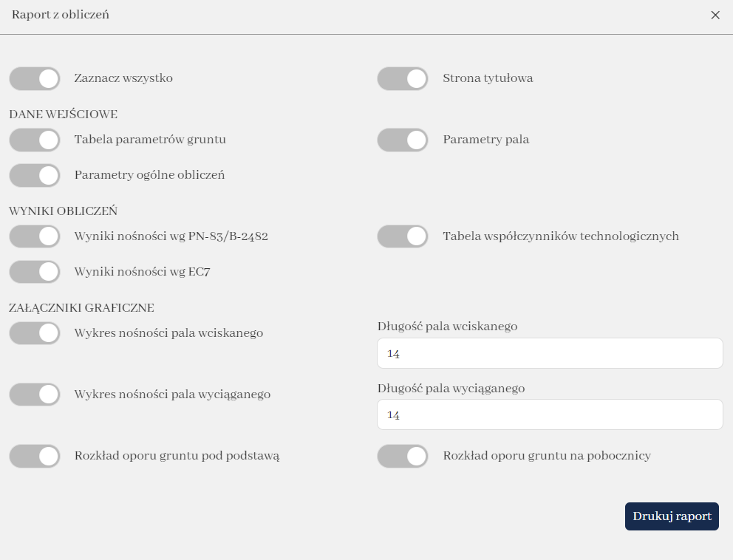Switch on Wykres nośności pala wciskanego
The image size is (733, 560).
coord(35,333)
